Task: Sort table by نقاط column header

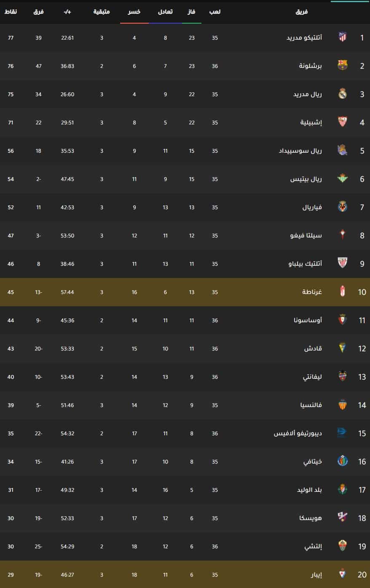Action: pyautogui.click(x=11, y=12)
